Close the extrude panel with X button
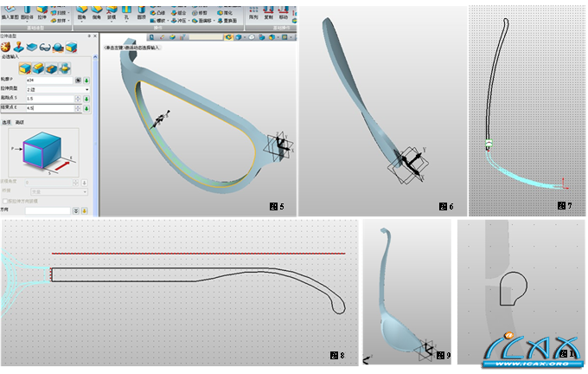The height and width of the screenshot is (374, 588). [95, 36]
